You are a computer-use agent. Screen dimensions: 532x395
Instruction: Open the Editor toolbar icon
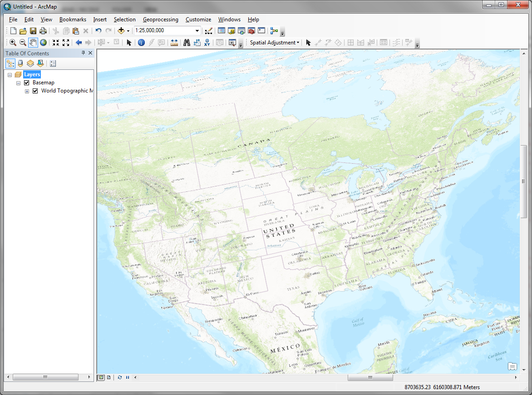[x=209, y=31]
